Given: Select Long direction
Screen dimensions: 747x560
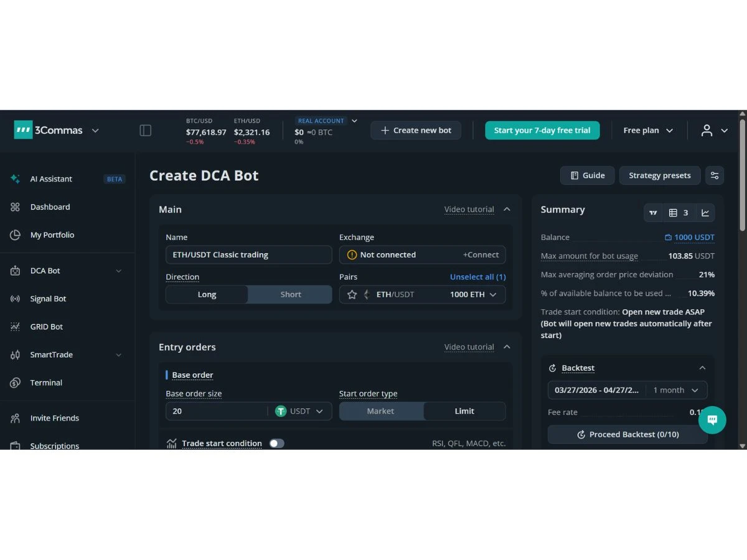Looking at the screenshot, I should [207, 294].
